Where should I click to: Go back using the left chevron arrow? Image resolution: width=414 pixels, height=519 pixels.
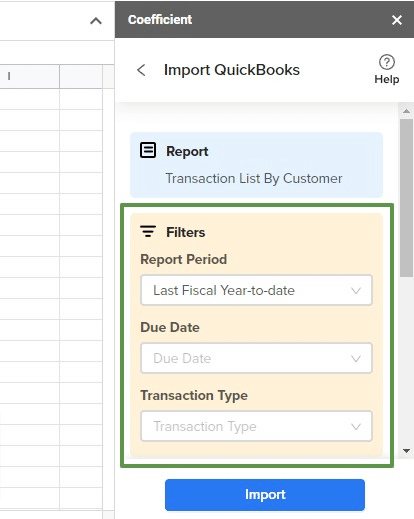(x=141, y=70)
